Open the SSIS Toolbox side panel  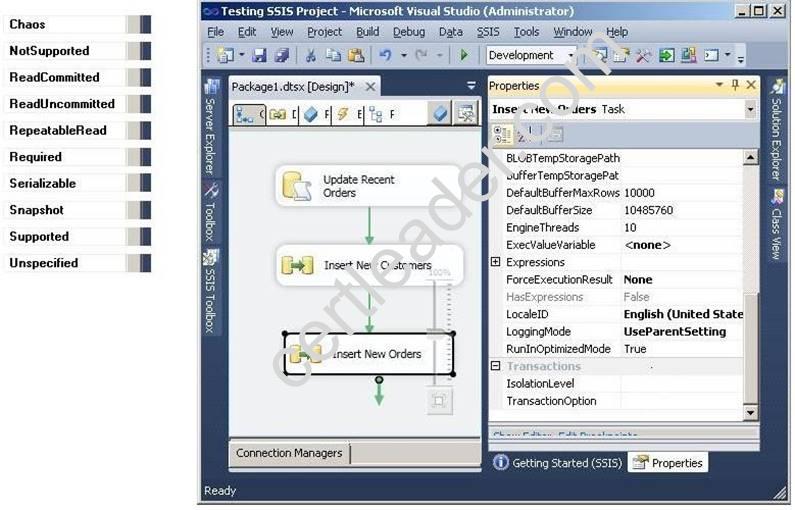pyautogui.click(x=211, y=293)
